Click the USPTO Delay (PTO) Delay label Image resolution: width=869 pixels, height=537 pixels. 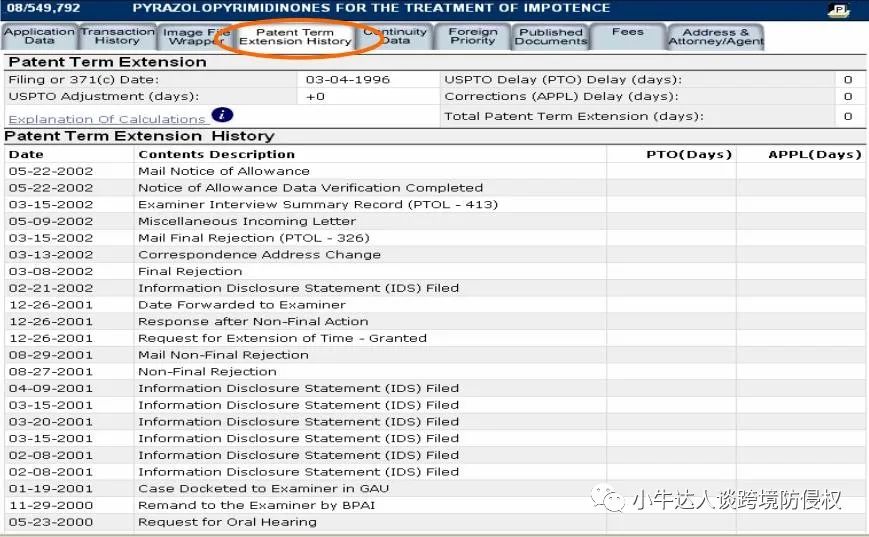click(563, 79)
